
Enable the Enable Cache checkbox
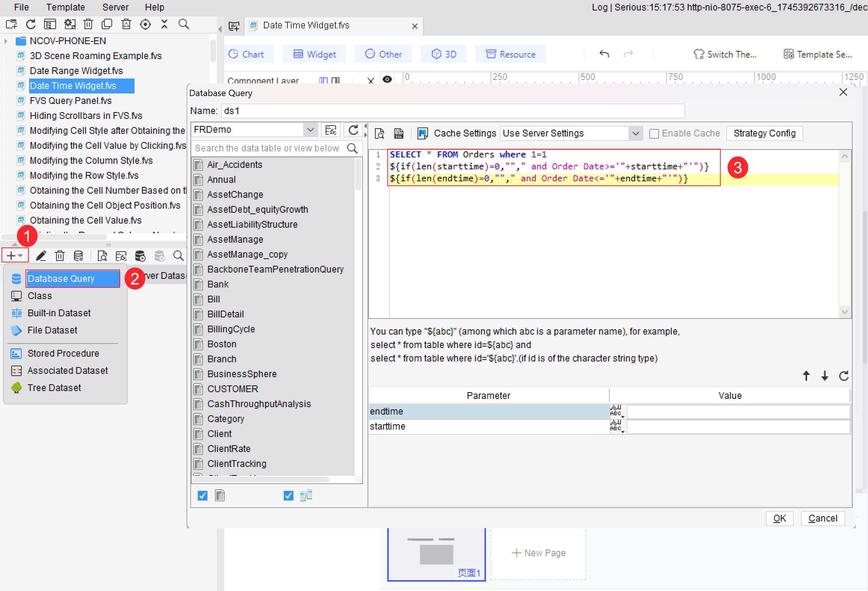[x=654, y=134]
